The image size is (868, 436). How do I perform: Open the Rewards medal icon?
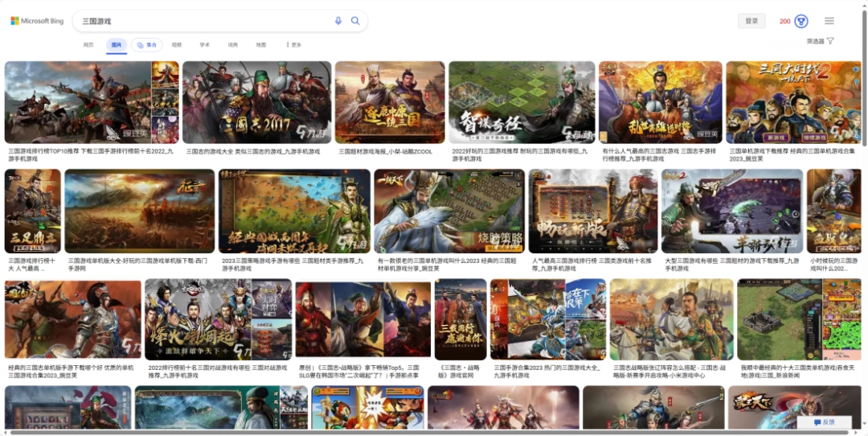[801, 21]
